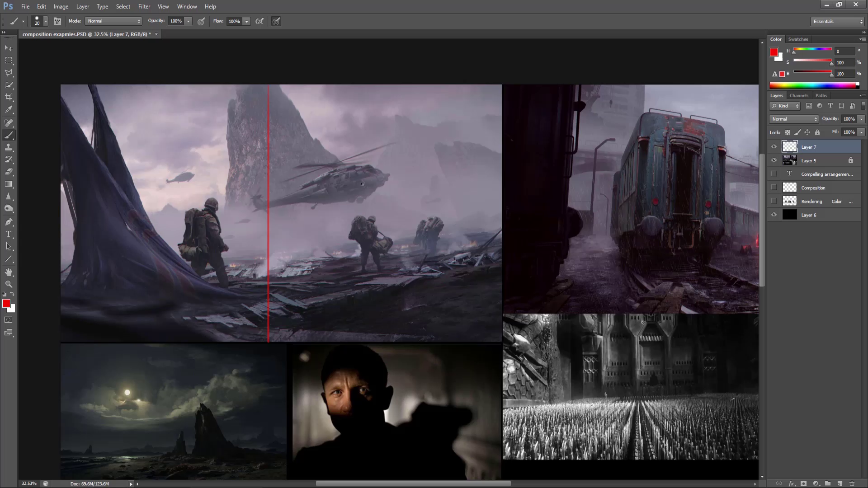
Task: Select the Line shape tool
Action: pyautogui.click(x=9, y=259)
